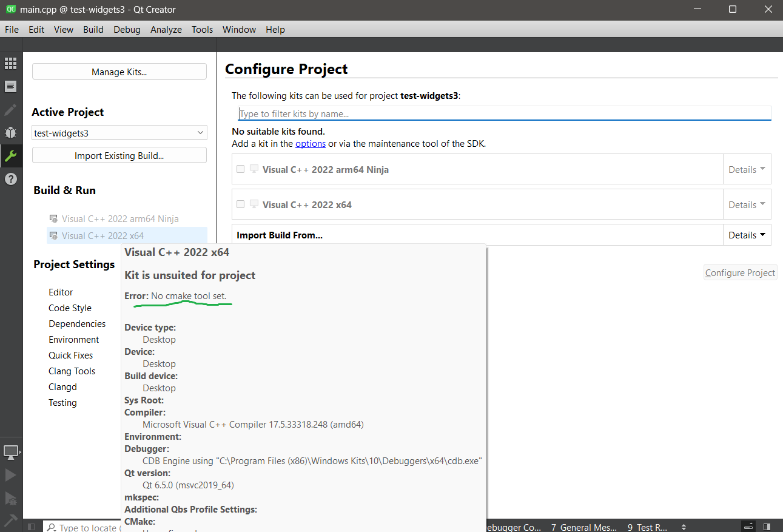The height and width of the screenshot is (532, 783).
Task: Open Debugger Console output pane
Action: click(514, 527)
